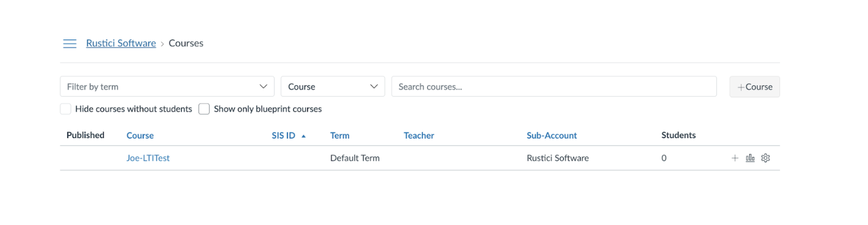Click the ascending sort arrow beside SIS ID
The height and width of the screenshot is (225, 868).
(x=304, y=136)
